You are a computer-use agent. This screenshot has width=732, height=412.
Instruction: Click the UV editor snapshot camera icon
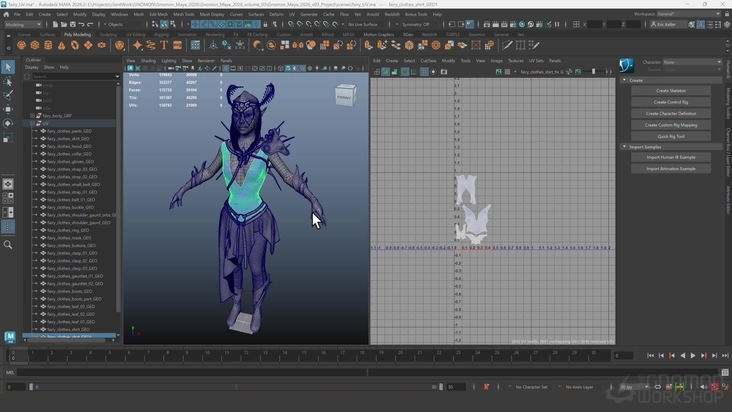444,72
